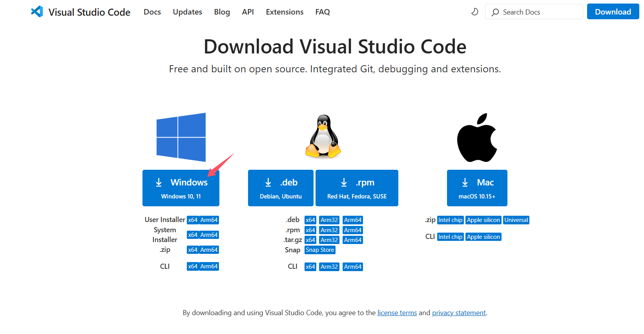Screen dimensions: 644x334
Task: Pick Linux .rpm Arm64 link
Action: point(353,230)
